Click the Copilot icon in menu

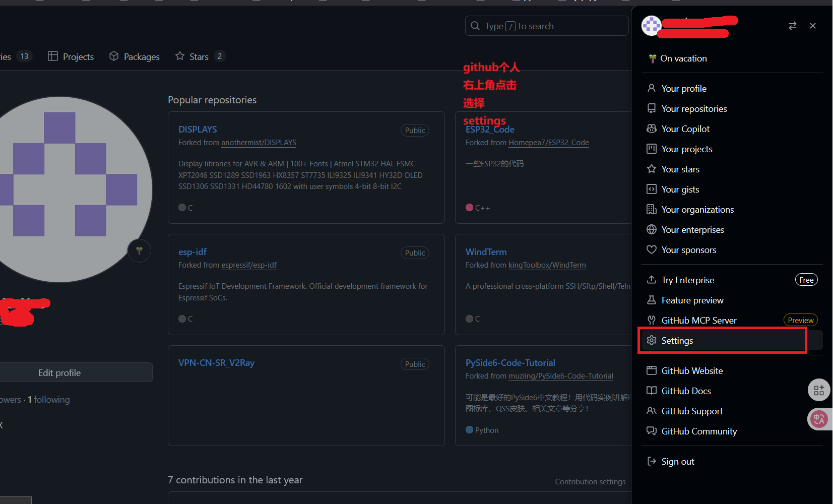click(652, 129)
